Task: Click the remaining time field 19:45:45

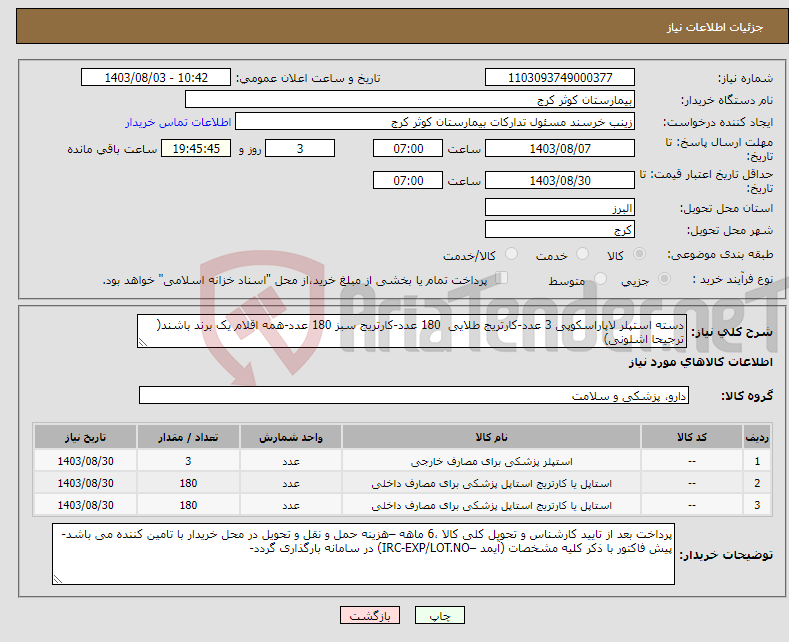Action: [196, 148]
